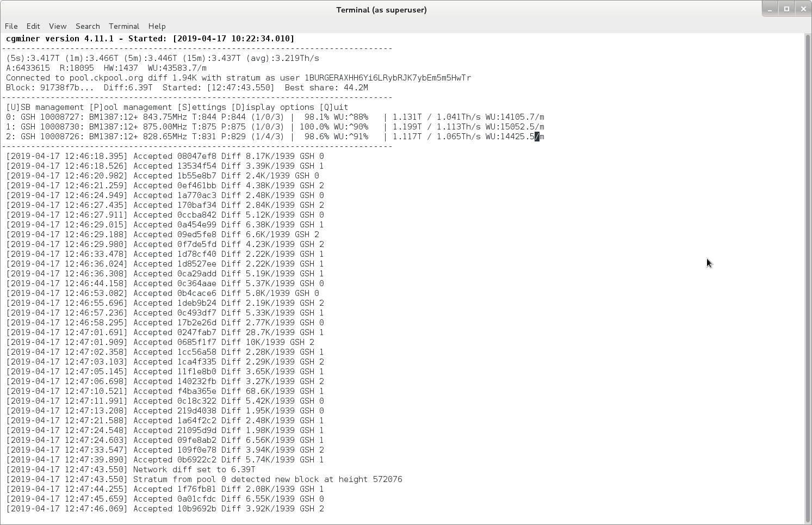The height and width of the screenshot is (525, 812).
Task: Maximize the Terminal window
Action: [786, 9]
